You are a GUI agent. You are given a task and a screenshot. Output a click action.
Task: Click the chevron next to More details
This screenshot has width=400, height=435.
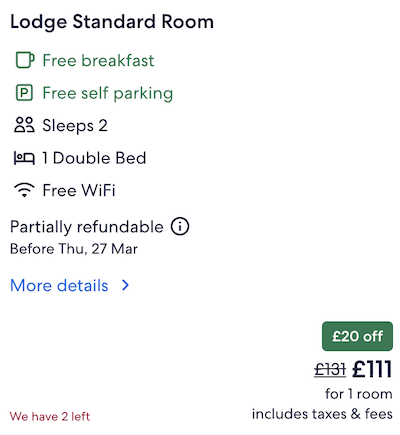click(x=125, y=285)
